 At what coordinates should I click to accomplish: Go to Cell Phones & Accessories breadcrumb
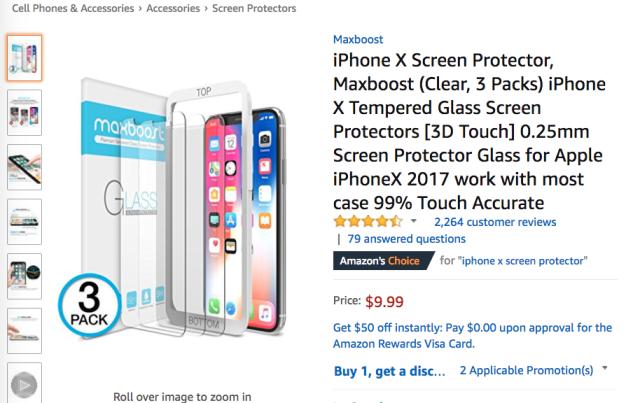68,9
